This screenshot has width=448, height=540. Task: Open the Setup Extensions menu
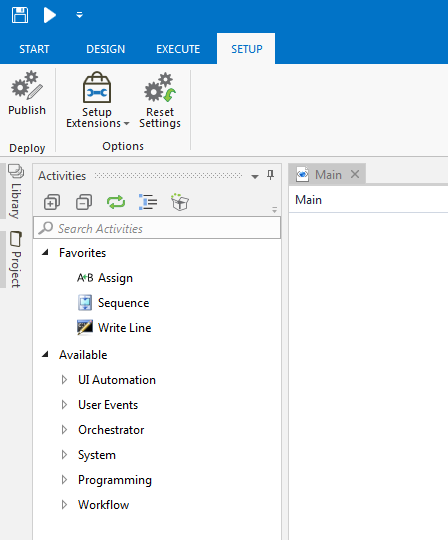point(97,100)
